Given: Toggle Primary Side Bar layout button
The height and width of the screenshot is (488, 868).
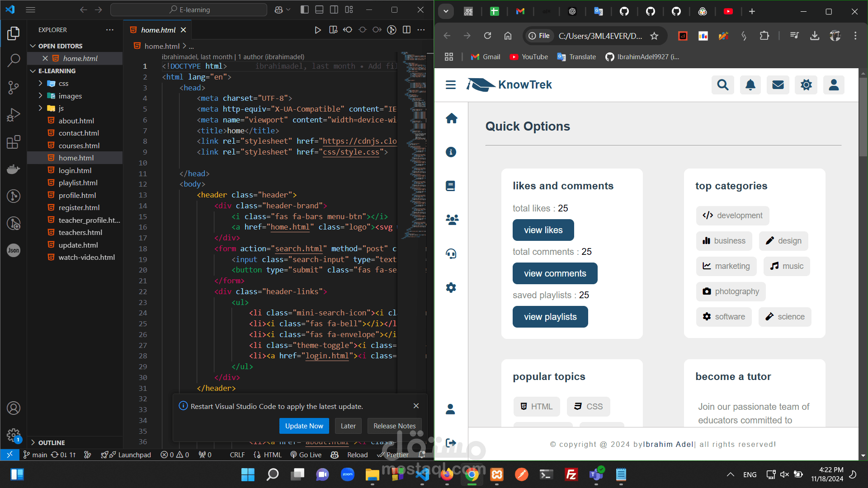Looking at the screenshot, I should click(305, 9).
